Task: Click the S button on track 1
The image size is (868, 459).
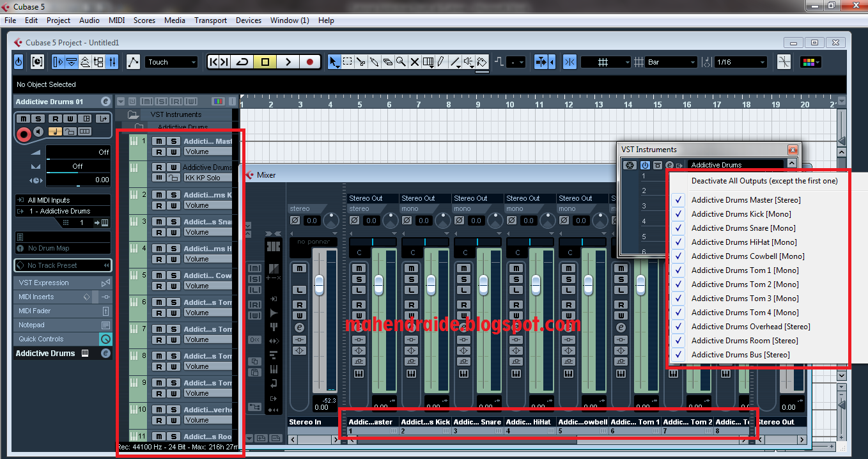Action: click(173, 141)
